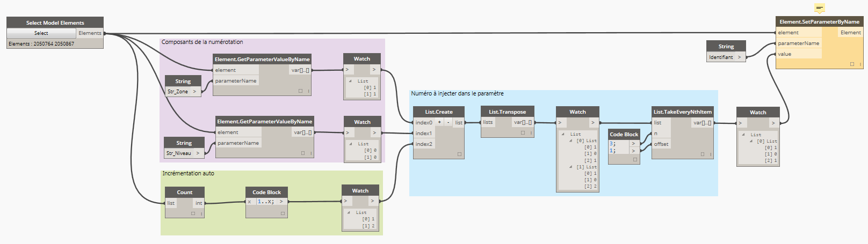
Task: Collapse the [1] List in the middle Watch
Action: coord(571,167)
